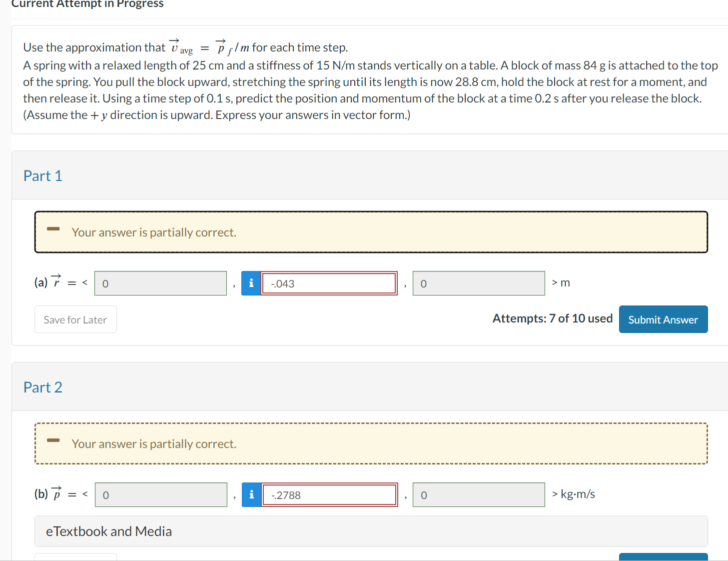728x561 pixels.
Task: Select the x-component field of the position vector
Action: pos(160,283)
